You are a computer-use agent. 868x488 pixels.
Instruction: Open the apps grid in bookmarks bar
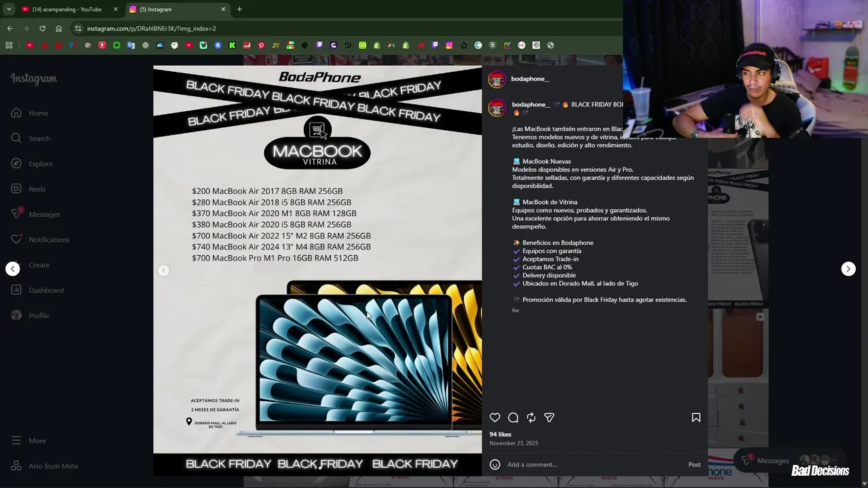(x=9, y=45)
